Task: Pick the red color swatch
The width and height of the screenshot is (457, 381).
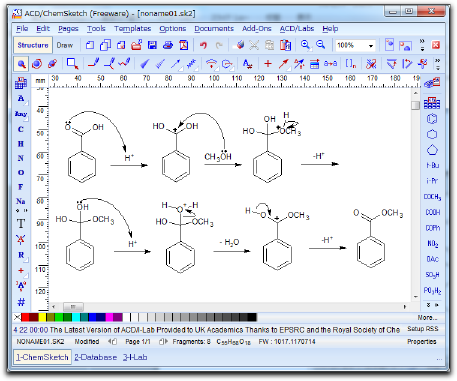Action: [x=25, y=317]
